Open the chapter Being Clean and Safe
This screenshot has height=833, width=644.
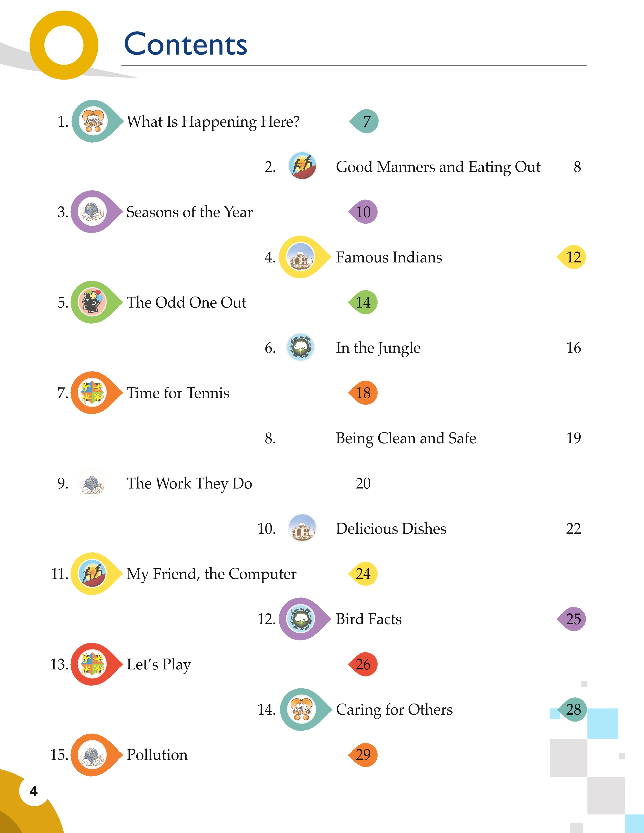tap(406, 438)
